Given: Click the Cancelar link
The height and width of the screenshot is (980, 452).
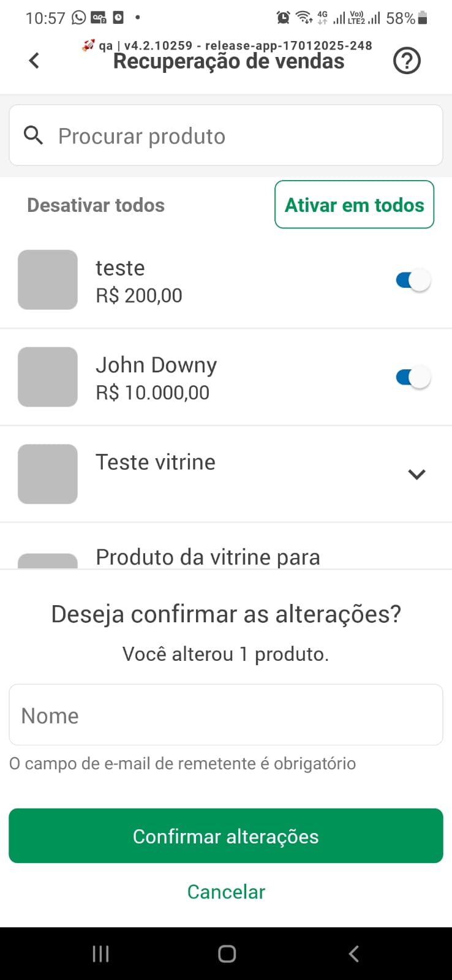Looking at the screenshot, I should click(x=226, y=892).
